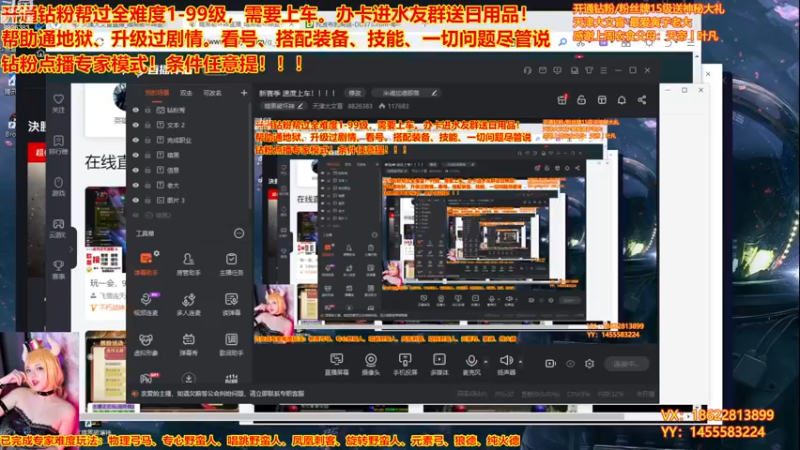The image size is (800, 450).
Task: Click 修改 button beside stream title
Action: 355,93
